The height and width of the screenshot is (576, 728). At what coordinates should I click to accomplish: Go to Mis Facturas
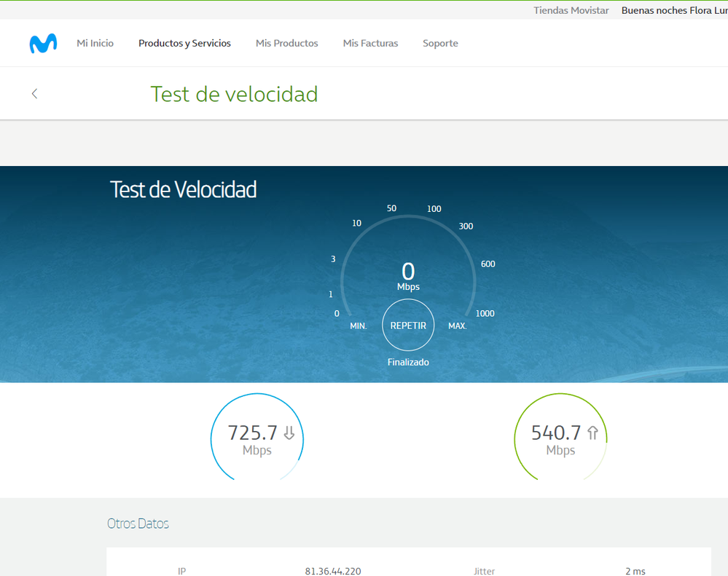tap(370, 44)
